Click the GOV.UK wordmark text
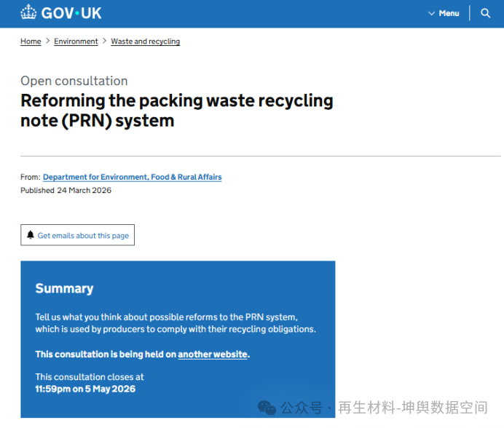Screen dimensions: 504x428 coord(71,13)
